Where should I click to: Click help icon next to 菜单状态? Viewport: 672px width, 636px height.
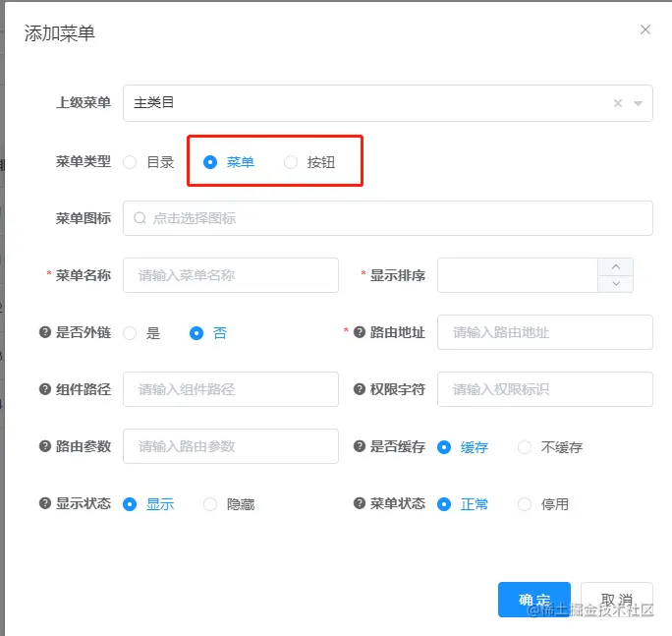tap(360, 503)
